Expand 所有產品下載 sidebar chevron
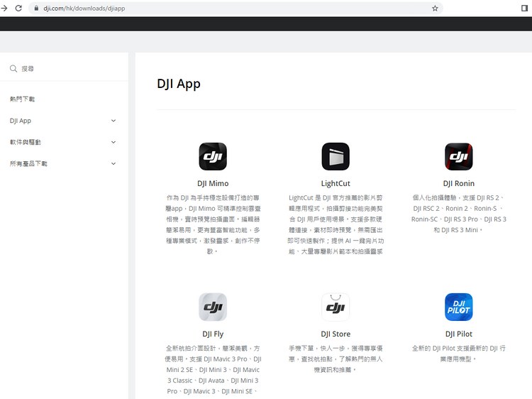Image resolution: width=532 pixels, height=399 pixels. [113, 163]
